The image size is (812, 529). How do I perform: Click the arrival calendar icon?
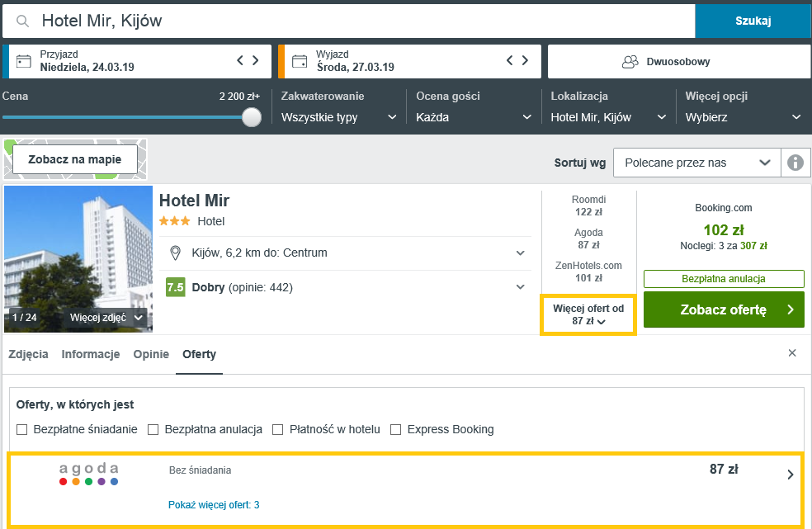tap(24, 61)
